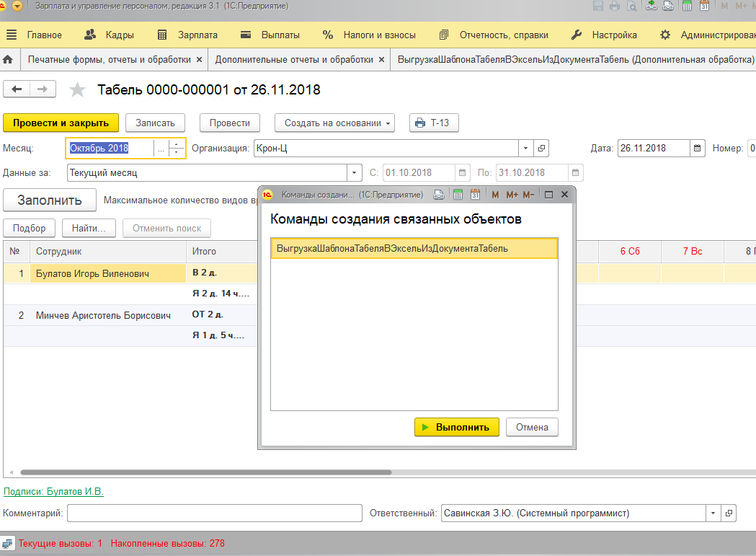756x556 pixels.
Task: Click the Записать button
Action: [155, 123]
